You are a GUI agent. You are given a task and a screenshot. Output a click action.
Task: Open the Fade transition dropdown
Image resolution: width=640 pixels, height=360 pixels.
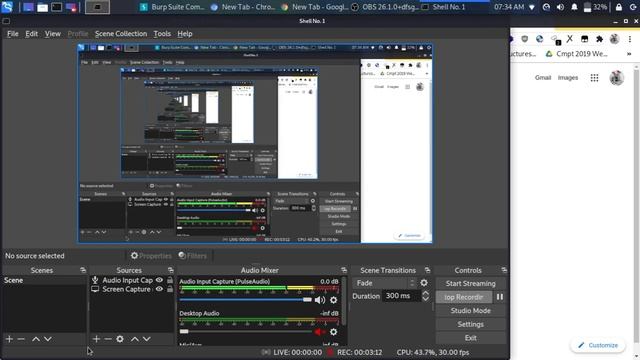[385, 283]
